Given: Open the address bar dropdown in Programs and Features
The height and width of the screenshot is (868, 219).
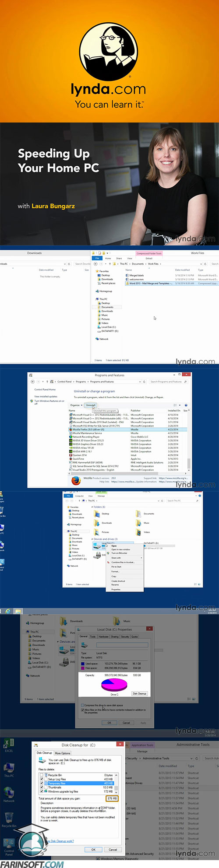Looking at the screenshot, I should click(x=140, y=381).
